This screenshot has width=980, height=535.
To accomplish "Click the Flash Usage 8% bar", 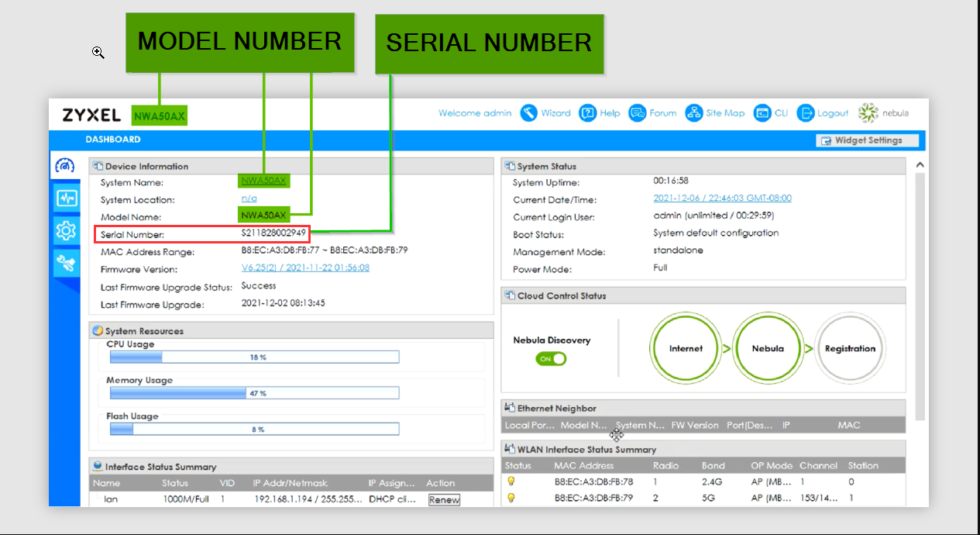I will tap(254, 429).
